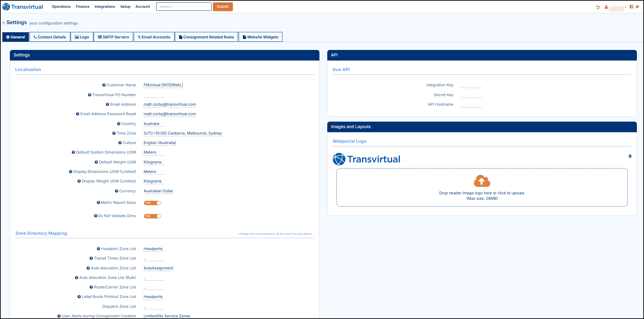This screenshot has width=644, height=319.
Task: Click the trash icon beside the Webportal logo
Action: pyautogui.click(x=630, y=156)
